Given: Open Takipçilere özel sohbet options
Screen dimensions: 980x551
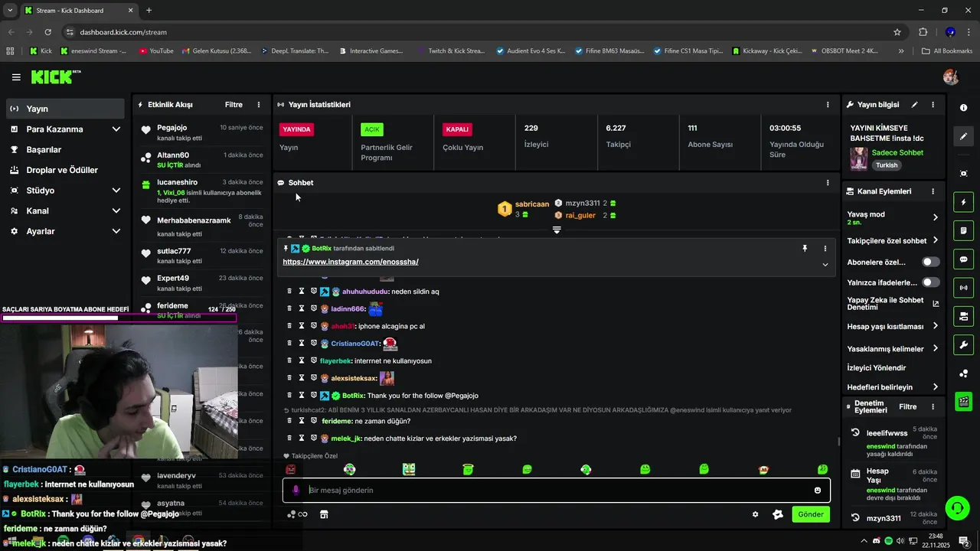Looking at the screenshot, I should click(x=935, y=240).
